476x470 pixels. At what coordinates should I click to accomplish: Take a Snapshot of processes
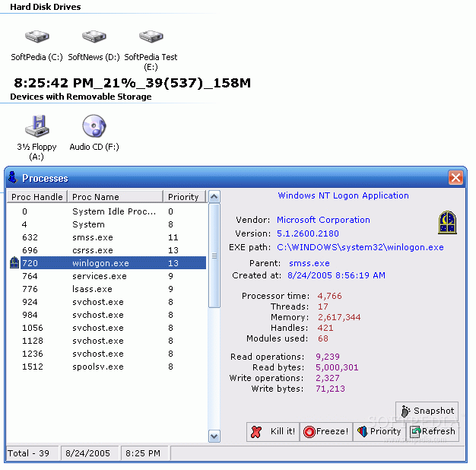[x=427, y=411]
